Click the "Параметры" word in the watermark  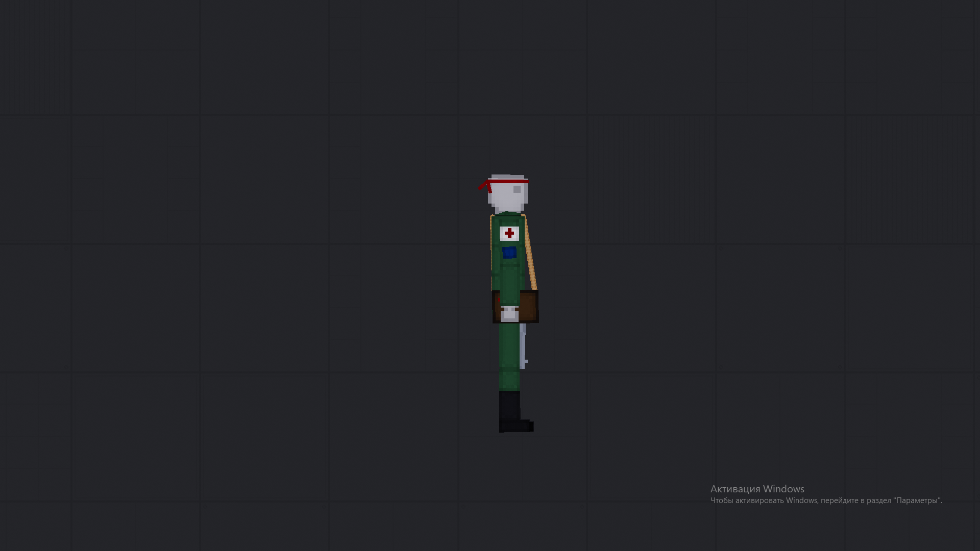point(917,500)
